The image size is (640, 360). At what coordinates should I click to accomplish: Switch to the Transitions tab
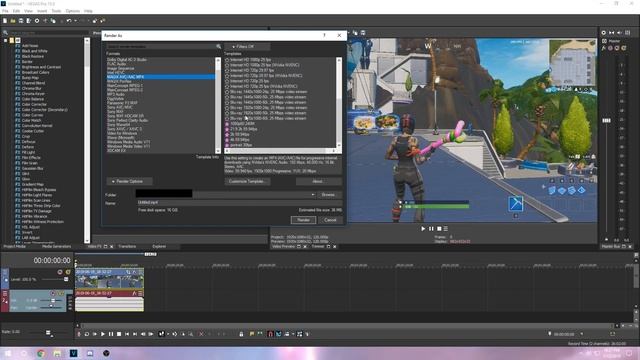(x=127, y=247)
